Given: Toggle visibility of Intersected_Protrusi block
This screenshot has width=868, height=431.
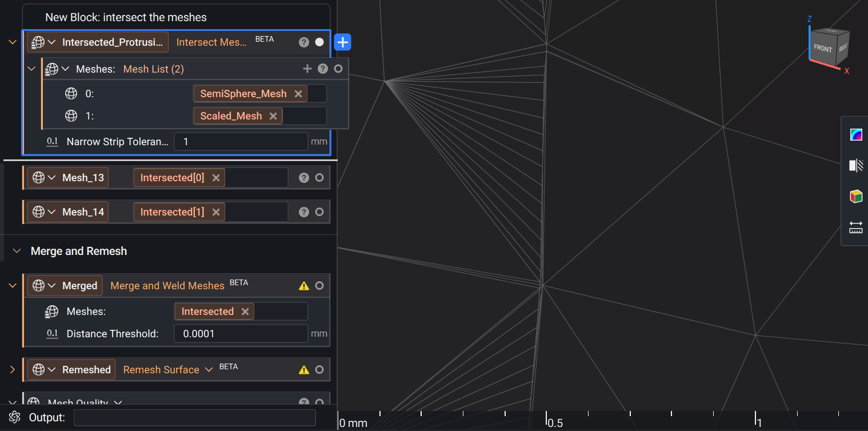Looking at the screenshot, I should (319, 42).
